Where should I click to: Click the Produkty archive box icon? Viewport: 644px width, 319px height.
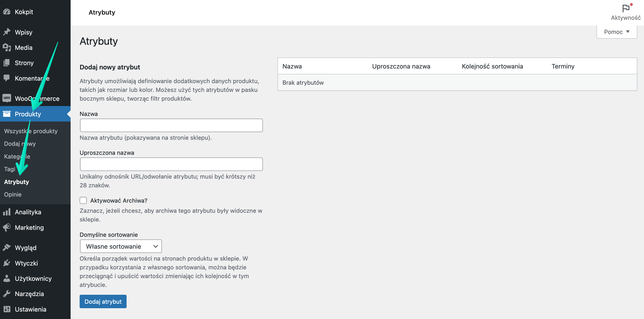pos(7,114)
